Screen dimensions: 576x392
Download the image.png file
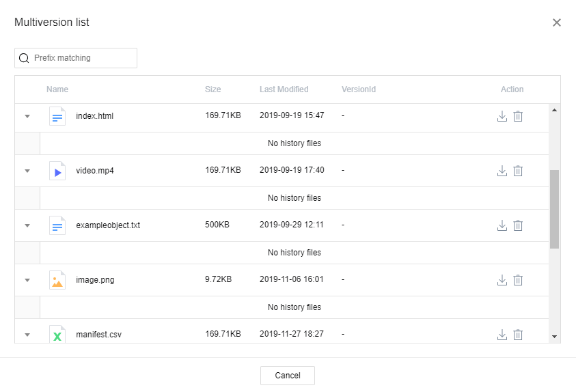pos(502,280)
